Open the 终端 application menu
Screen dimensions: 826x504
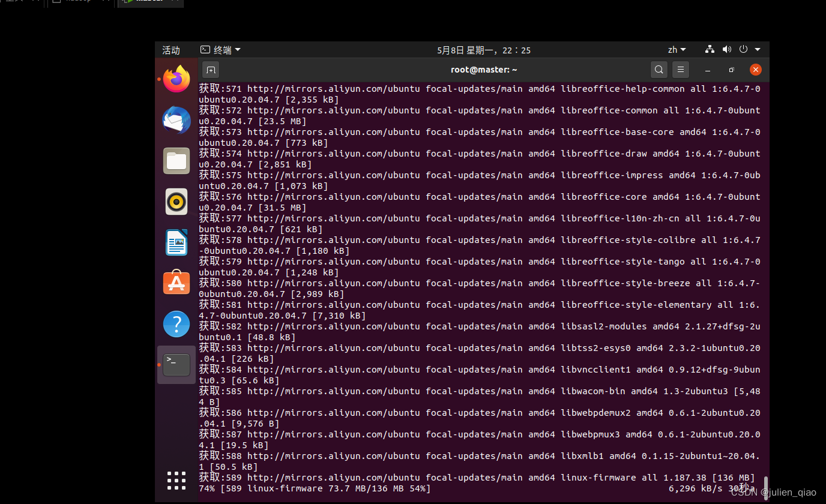[x=220, y=50]
